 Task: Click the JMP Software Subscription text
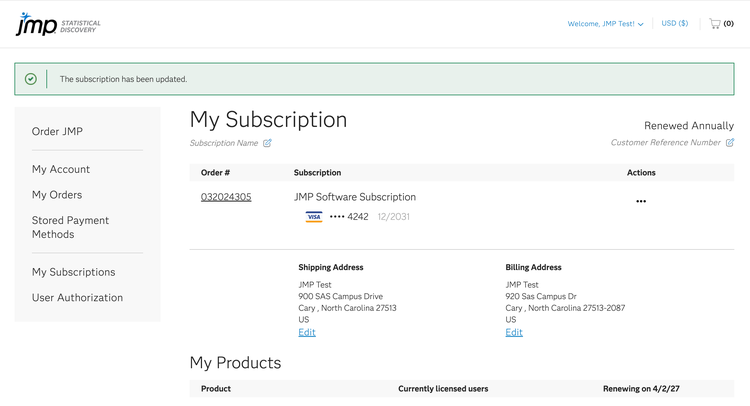point(355,197)
